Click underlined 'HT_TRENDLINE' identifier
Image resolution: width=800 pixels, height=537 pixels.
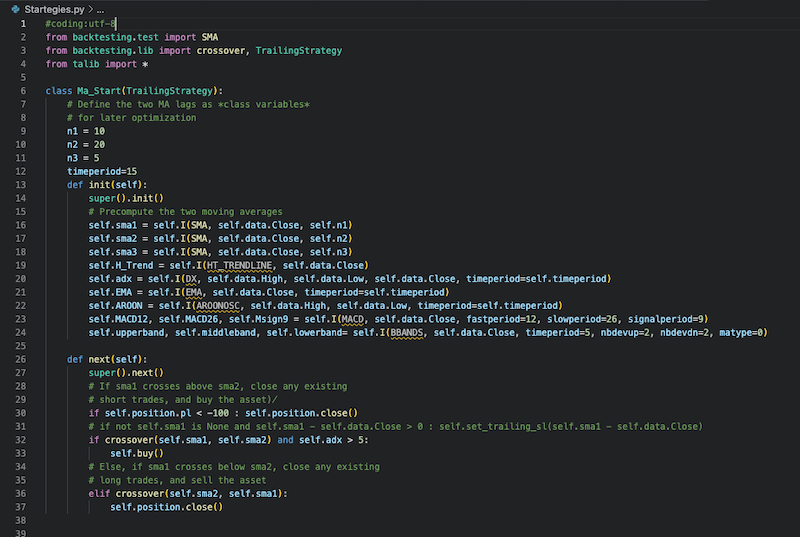point(239,265)
